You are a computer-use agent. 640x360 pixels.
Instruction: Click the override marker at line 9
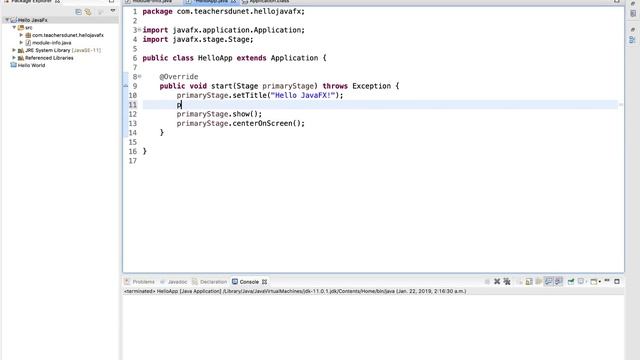click(126, 86)
